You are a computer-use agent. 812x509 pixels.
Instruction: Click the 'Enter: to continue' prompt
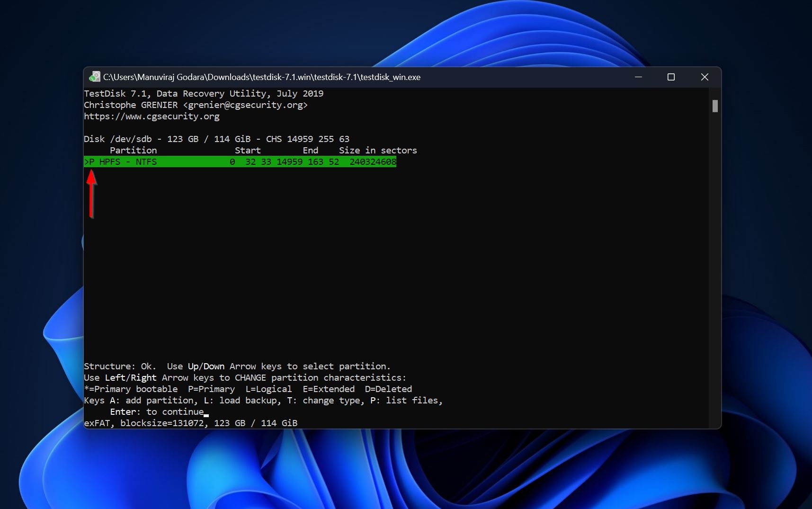(x=157, y=412)
